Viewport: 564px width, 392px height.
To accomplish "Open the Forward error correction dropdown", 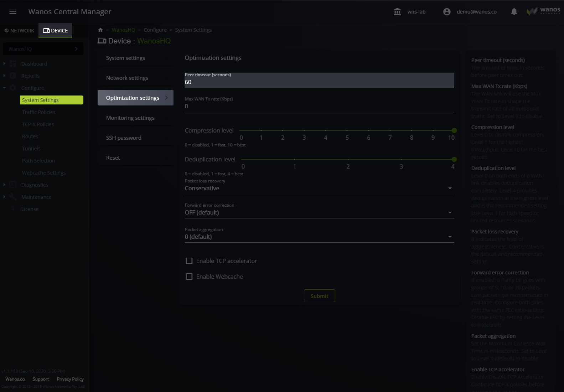I will click(x=319, y=212).
